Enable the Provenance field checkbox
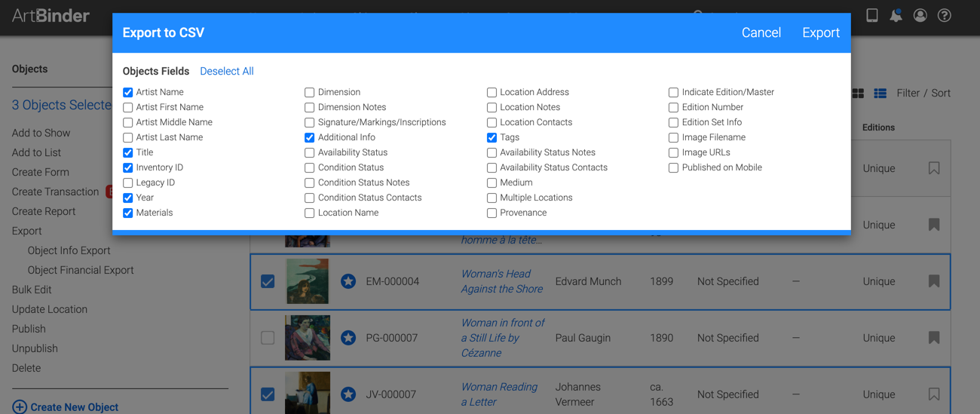The height and width of the screenshot is (414, 980). click(x=492, y=213)
